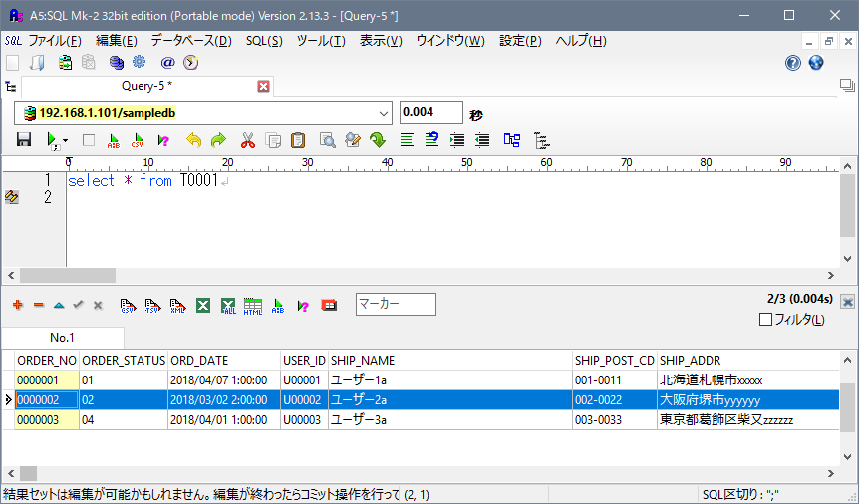
Task: Click the SQL editor horizontal scrollbar thumb
Action: (x=68, y=275)
